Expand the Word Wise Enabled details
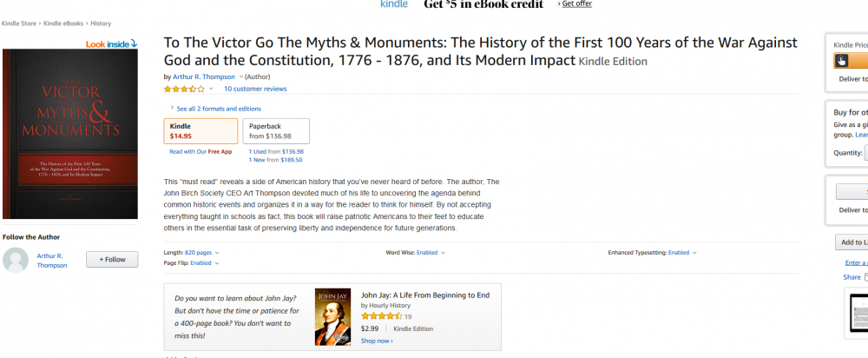This screenshot has height=358, width=868. pyautogui.click(x=443, y=253)
